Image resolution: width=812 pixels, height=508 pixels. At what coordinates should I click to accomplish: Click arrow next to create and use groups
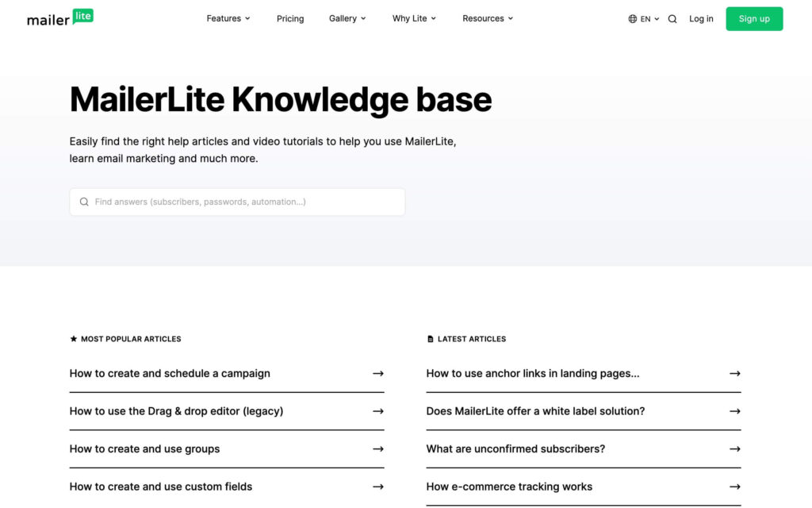(x=378, y=449)
